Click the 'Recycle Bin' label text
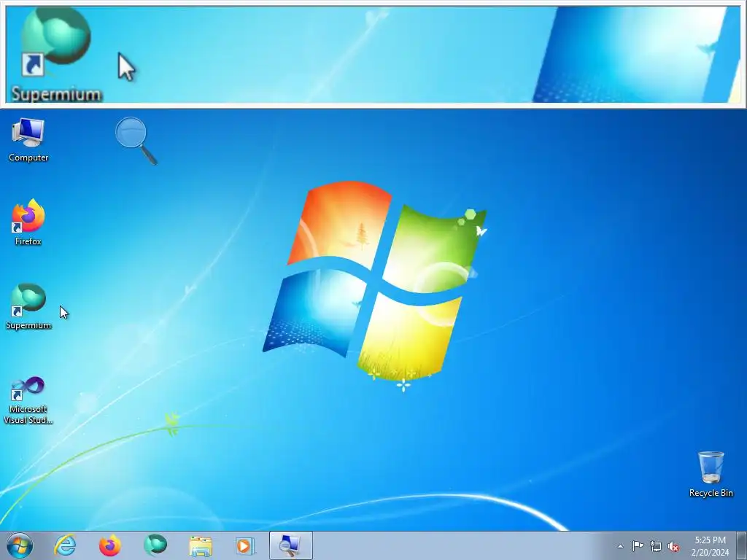Screen dimensions: 747x560 point(711,493)
